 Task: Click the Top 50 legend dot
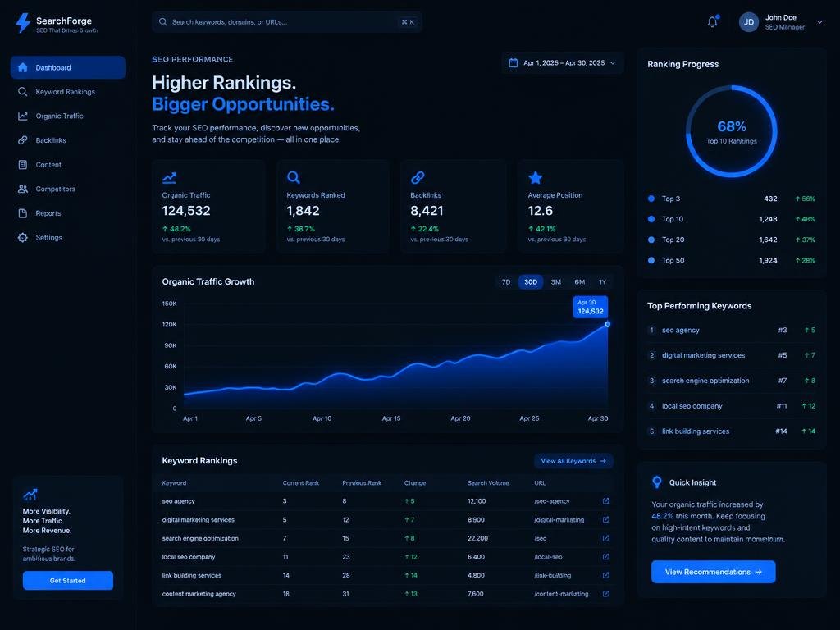(x=651, y=260)
